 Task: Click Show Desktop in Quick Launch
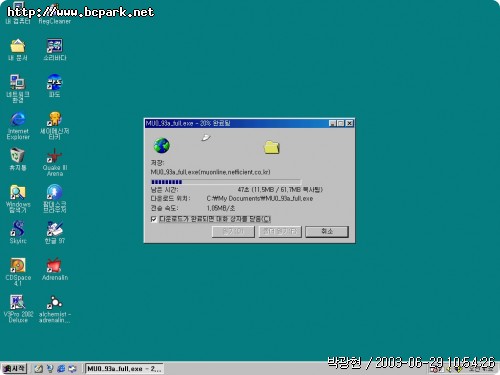tap(39, 369)
